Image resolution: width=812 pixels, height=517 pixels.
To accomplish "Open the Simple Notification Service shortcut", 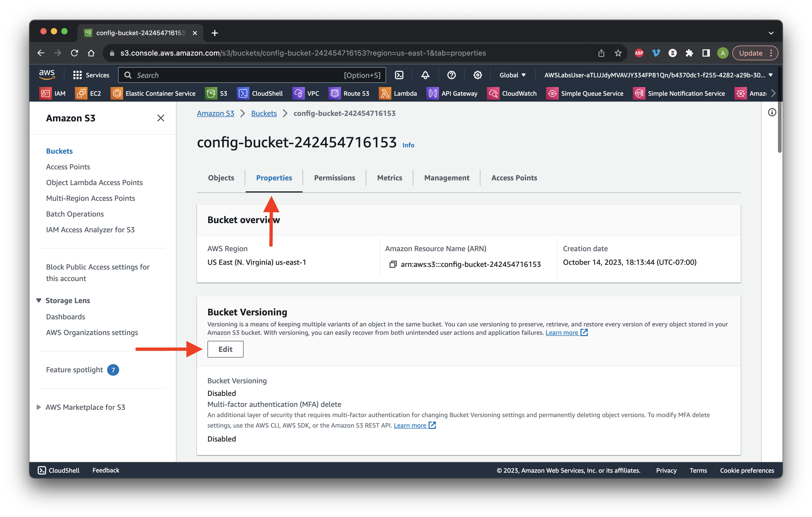I will tap(679, 94).
